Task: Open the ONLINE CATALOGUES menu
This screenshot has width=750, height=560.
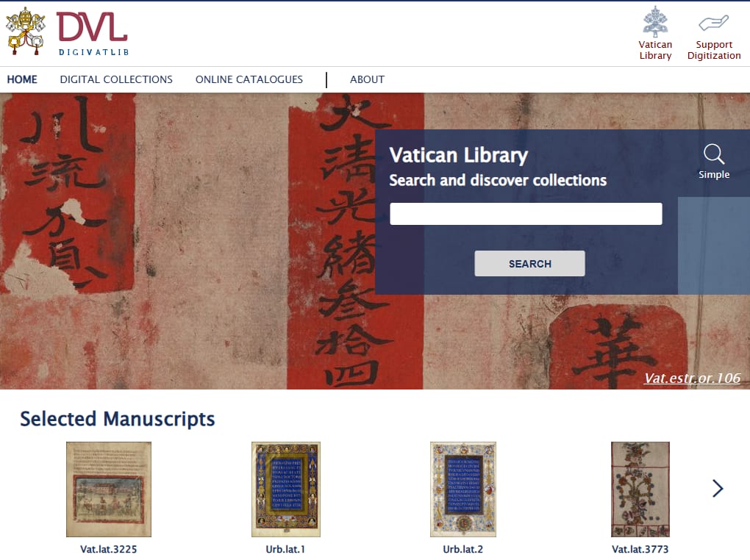Action: point(249,79)
